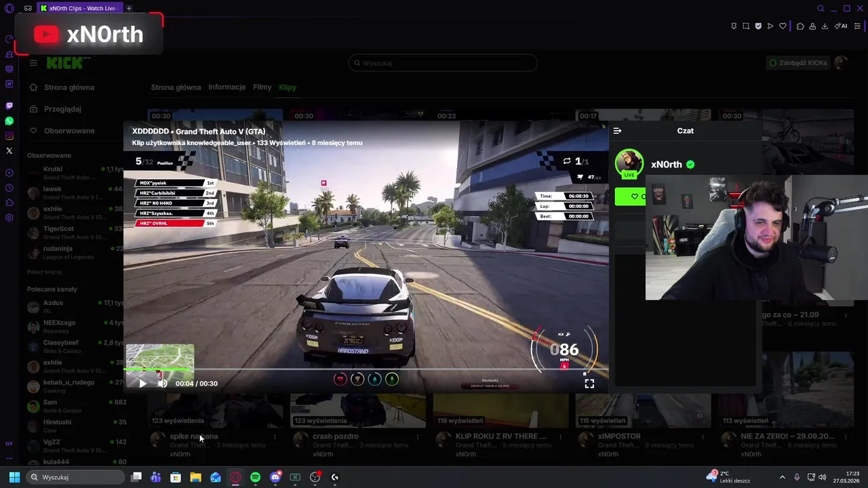Open Instagram in the browser sidebar
Image resolution: width=868 pixels, height=488 pixels.
tap(9, 136)
